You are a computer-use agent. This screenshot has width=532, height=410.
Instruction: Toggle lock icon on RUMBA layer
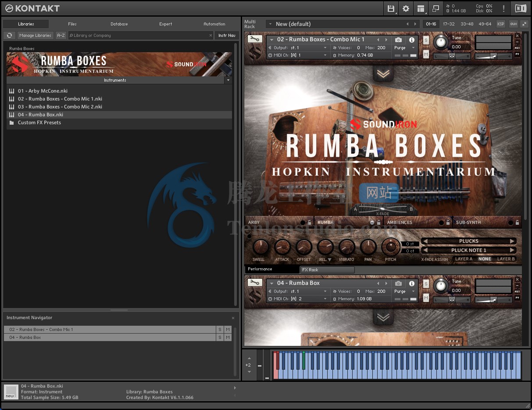(x=378, y=223)
